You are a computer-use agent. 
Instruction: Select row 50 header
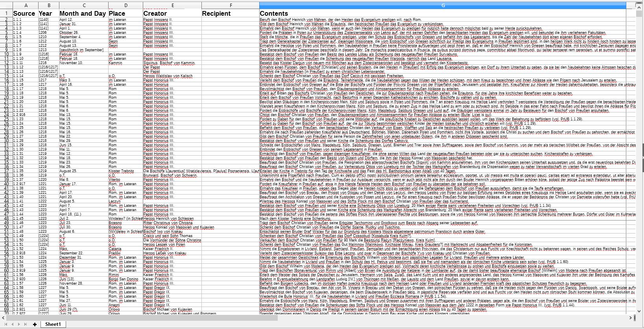pyautogui.click(x=6, y=227)
